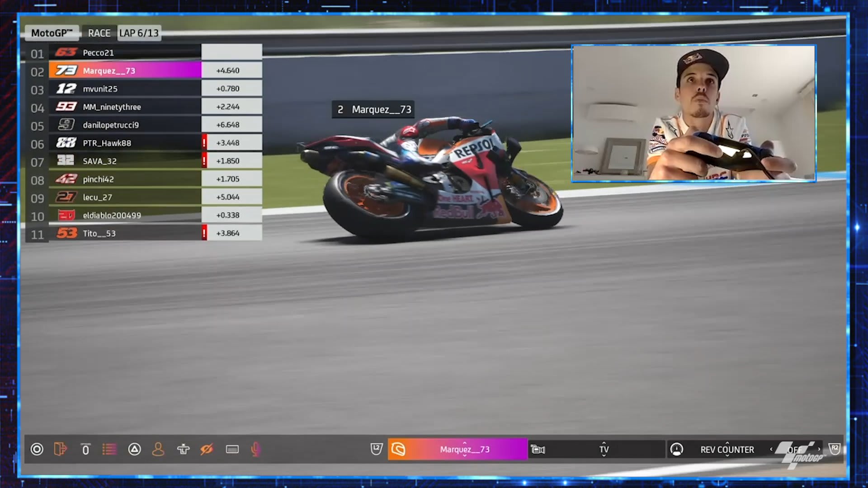Toggle Rev Counter OFF value

click(795, 450)
